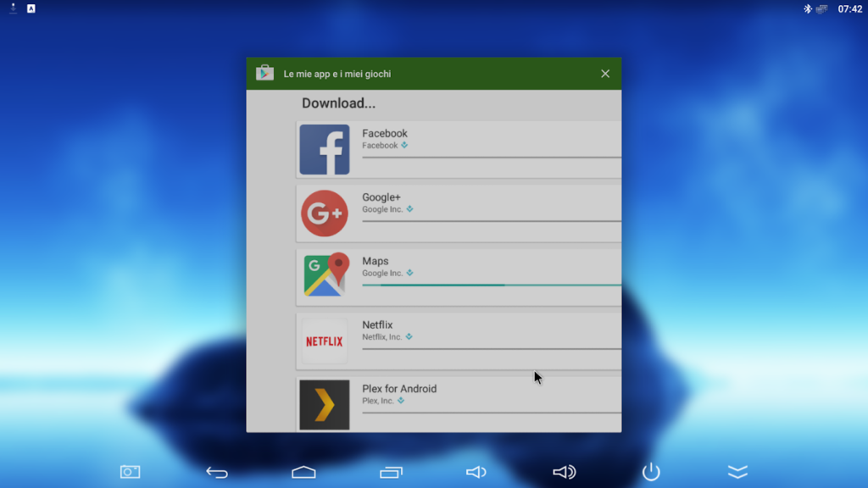Tap the screenshot camera button in the navigation bar
This screenshot has width=868, height=488.
[x=130, y=472]
